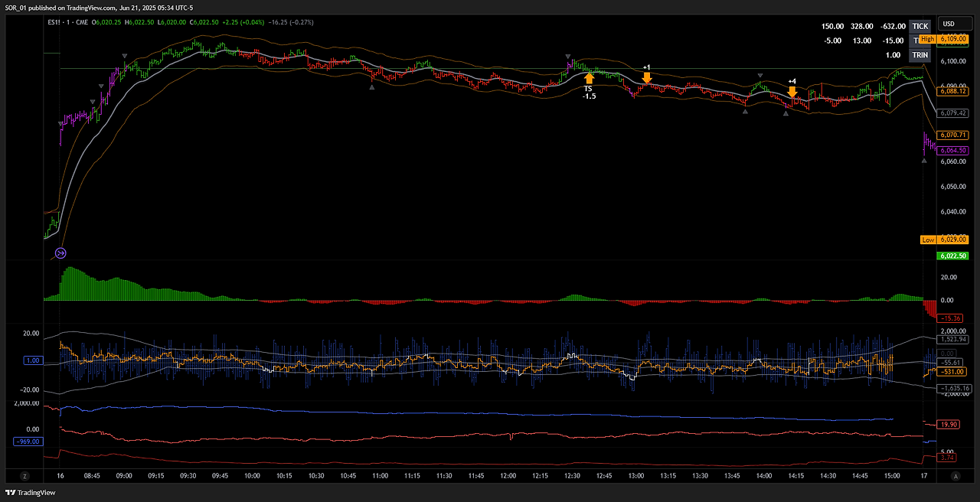Viewport: 980px width, 502px height.
Task: Click the 328.00 value in the TICK row
Action: tap(862, 26)
